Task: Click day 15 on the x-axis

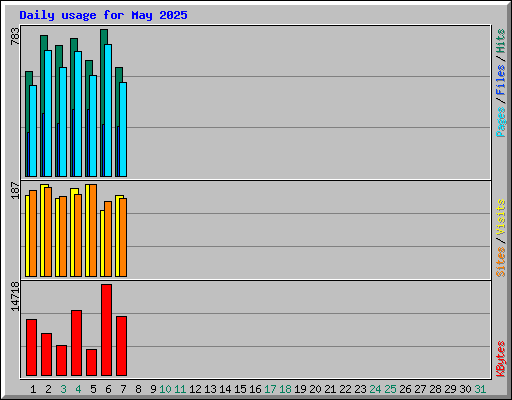Action: coord(240,389)
